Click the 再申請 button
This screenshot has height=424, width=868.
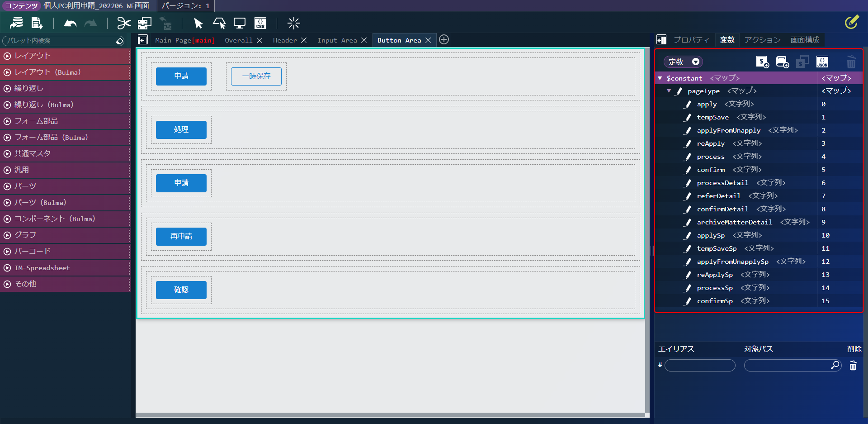coord(181,236)
